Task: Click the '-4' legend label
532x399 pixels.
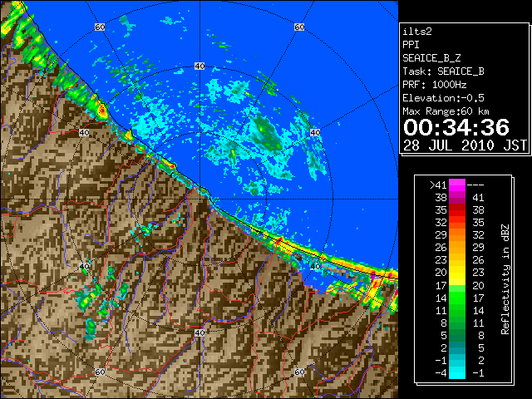Action: click(x=441, y=373)
